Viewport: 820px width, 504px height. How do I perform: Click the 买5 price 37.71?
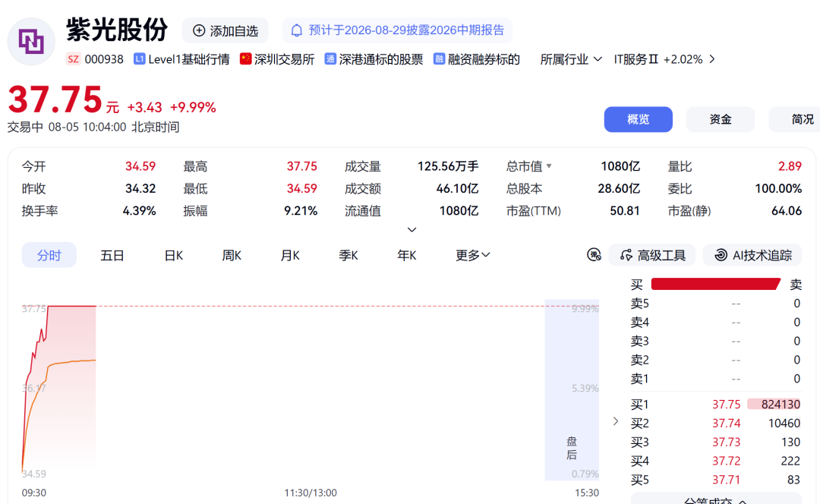[726, 480]
